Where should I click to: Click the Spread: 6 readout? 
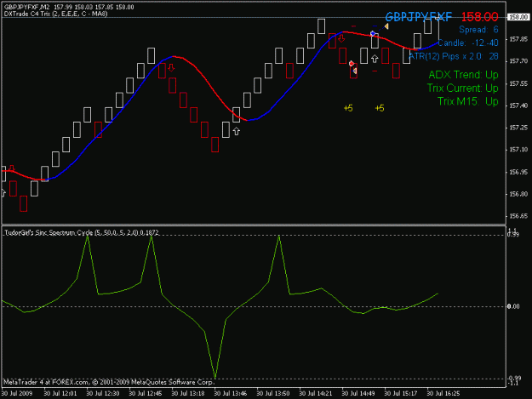click(478, 30)
